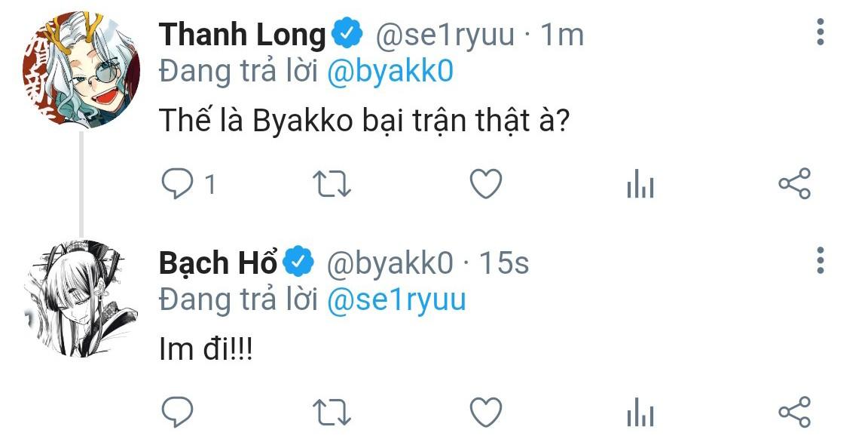Screen dimensions: 868x439
Task: Reply to Thanh Long's tweet
Action: click(x=178, y=184)
